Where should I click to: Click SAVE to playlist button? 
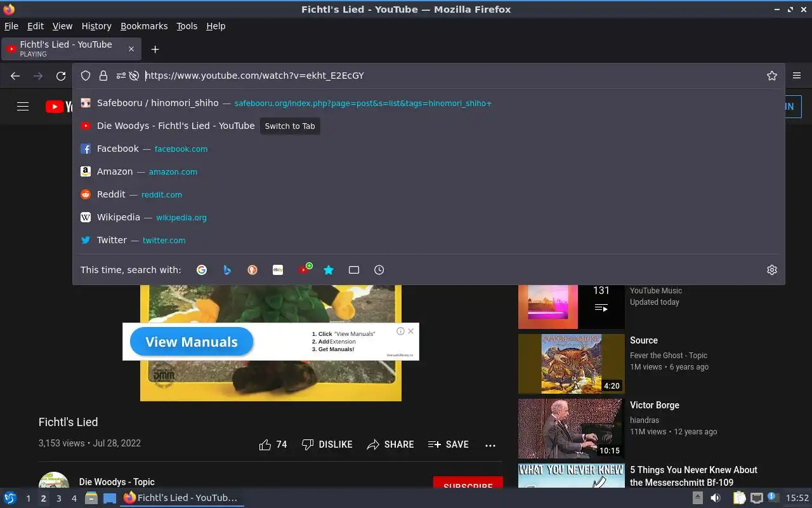[449, 444]
